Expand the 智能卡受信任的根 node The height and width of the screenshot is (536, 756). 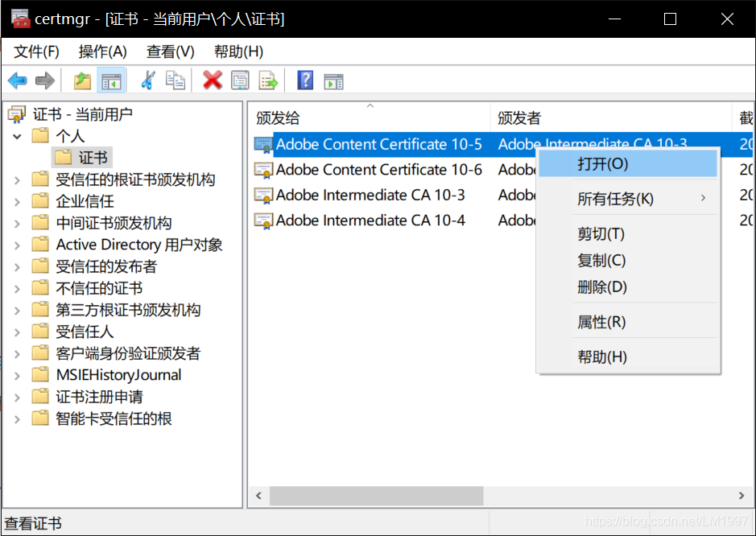tap(17, 418)
